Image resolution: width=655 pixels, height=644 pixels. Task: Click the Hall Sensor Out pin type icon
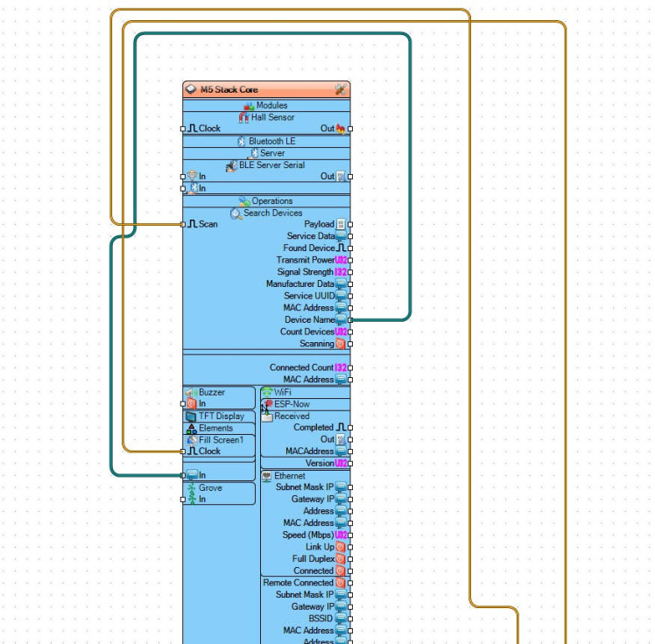(341, 129)
